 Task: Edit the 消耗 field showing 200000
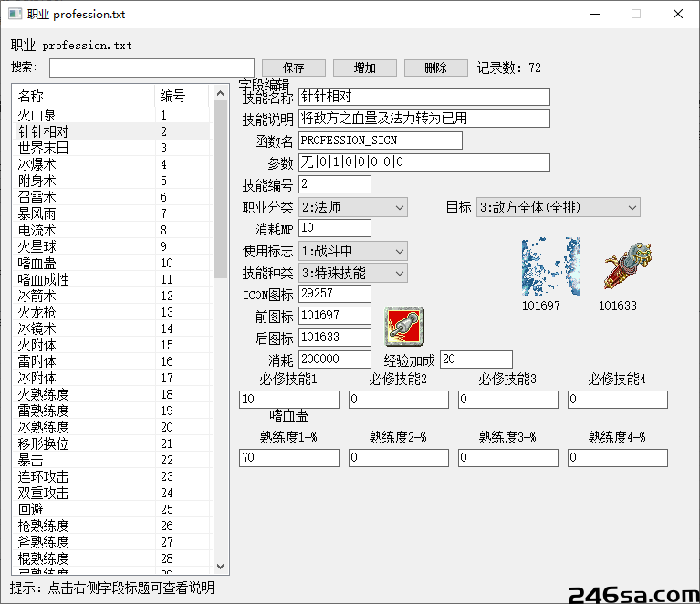pos(335,359)
